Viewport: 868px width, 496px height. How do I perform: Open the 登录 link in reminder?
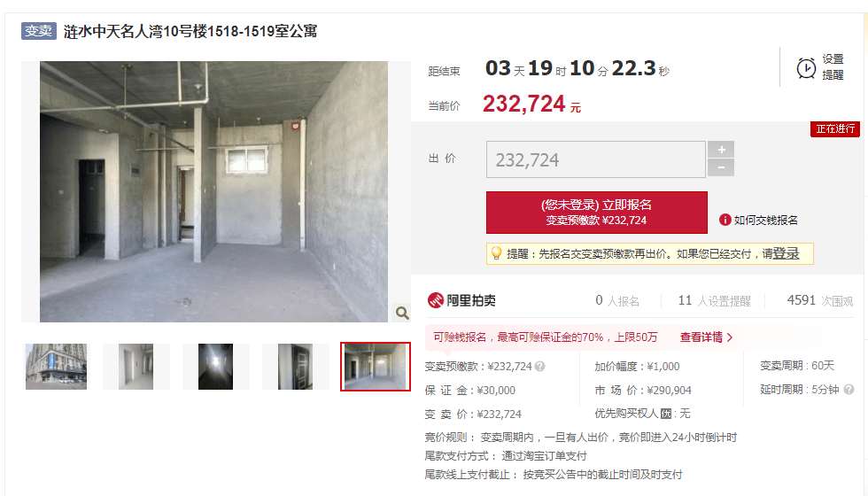click(787, 253)
